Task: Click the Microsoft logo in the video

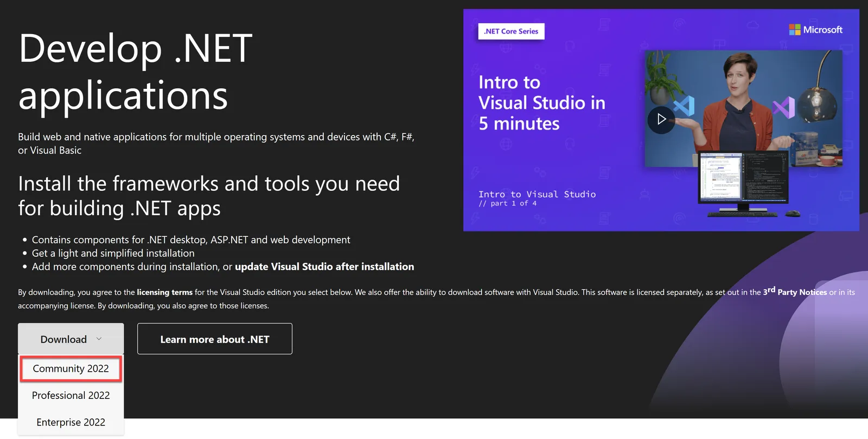Action: [815, 30]
